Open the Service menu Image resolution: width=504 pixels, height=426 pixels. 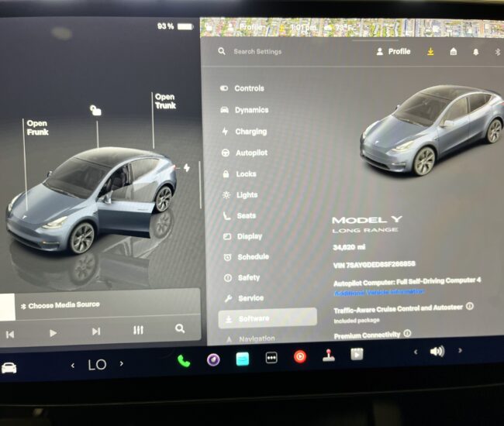(x=244, y=298)
